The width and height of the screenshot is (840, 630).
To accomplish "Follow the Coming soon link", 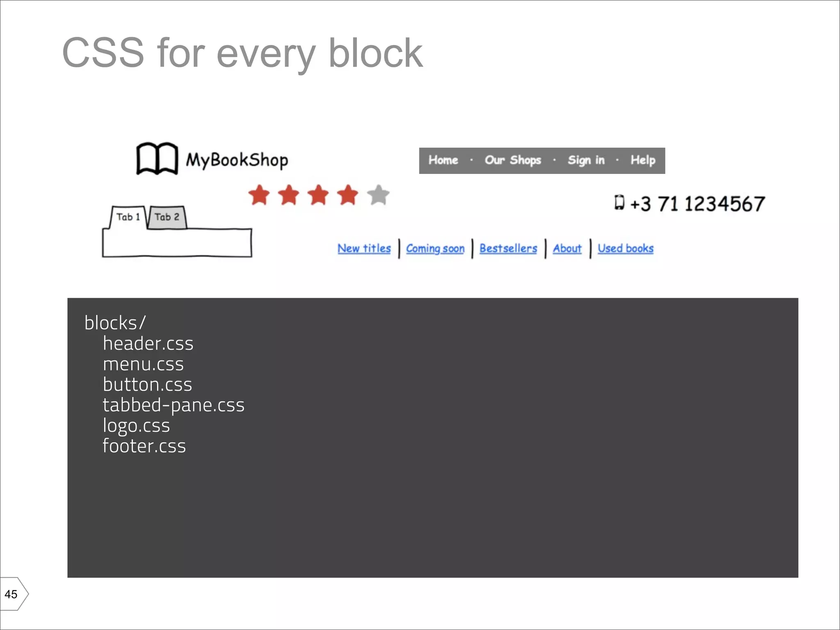I will pos(435,249).
